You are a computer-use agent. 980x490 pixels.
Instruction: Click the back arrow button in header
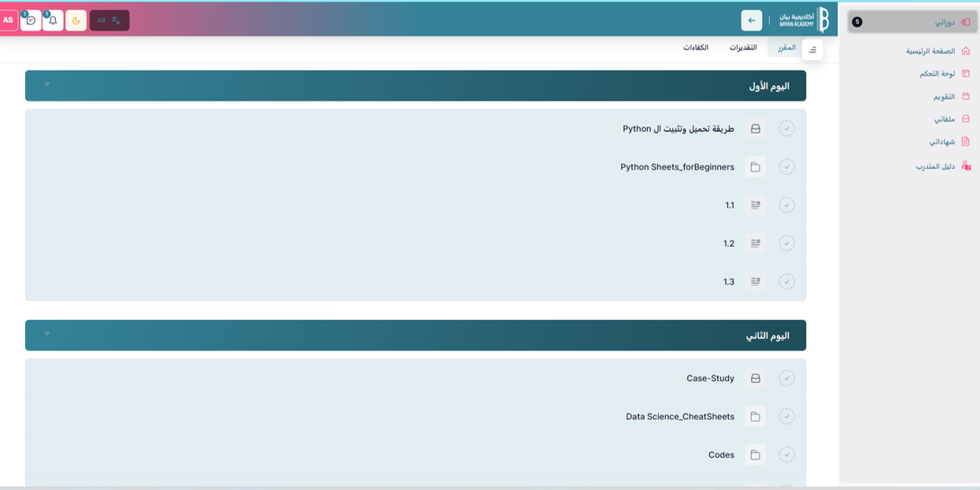[x=751, y=20]
